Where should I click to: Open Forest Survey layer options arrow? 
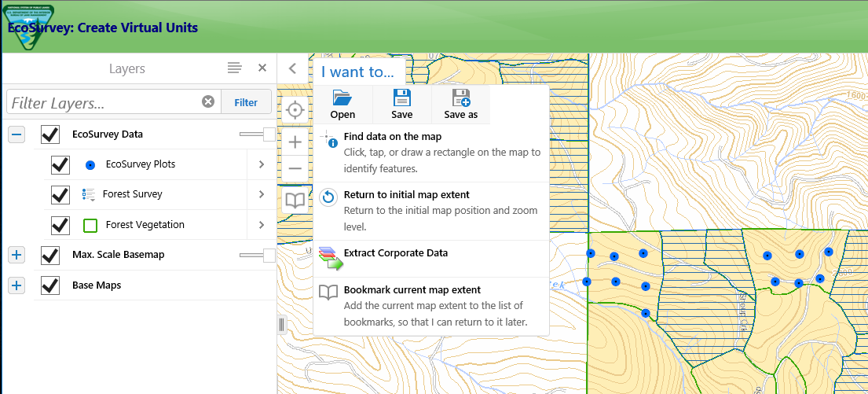click(262, 194)
